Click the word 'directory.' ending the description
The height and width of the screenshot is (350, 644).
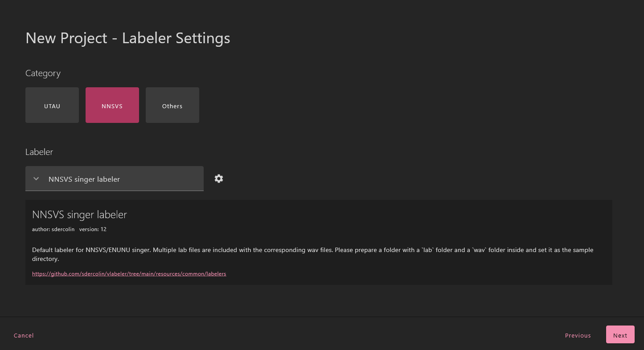point(45,259)
